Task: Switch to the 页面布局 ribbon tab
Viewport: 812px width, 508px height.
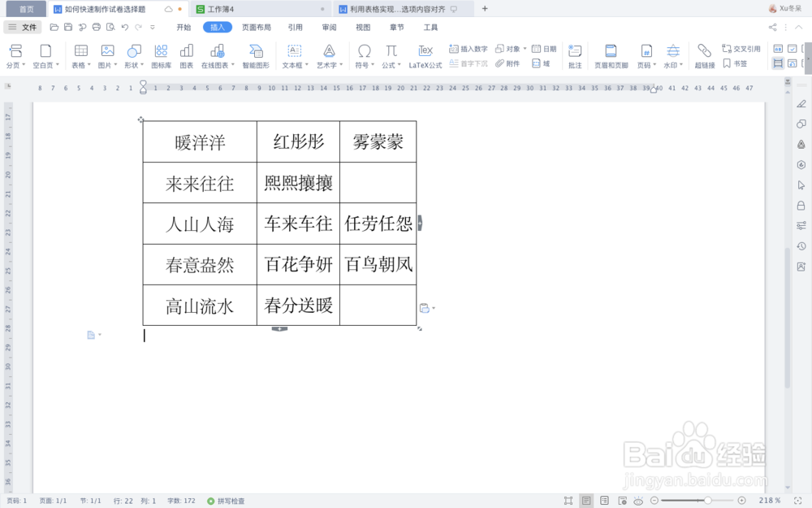Action: point(257,26)
